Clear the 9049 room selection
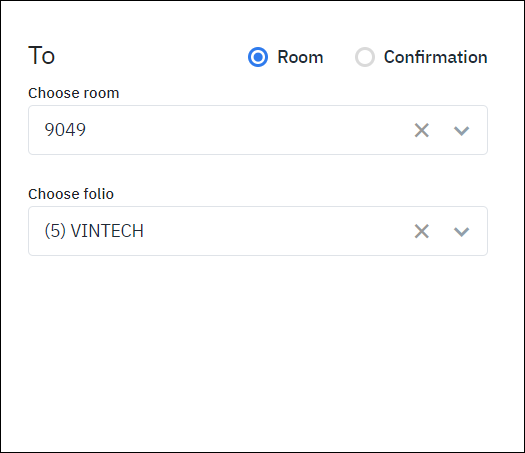525x453 pixels. [x=422, y=130]
